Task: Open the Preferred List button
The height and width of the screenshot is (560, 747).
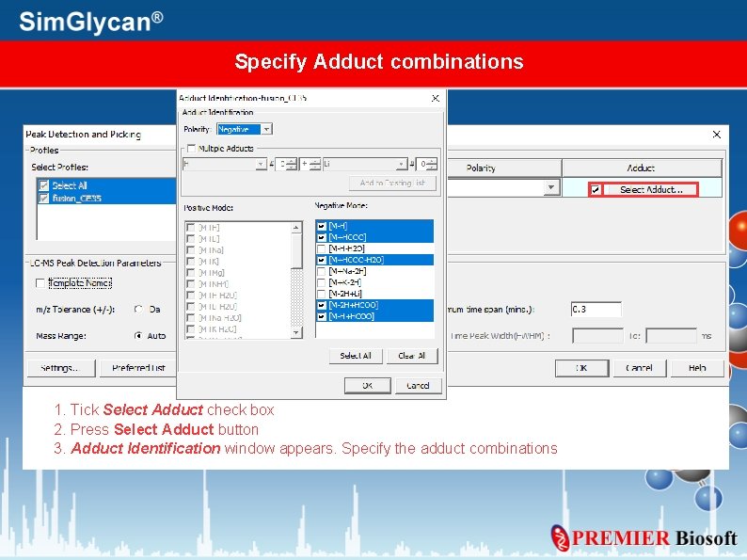Action: [x=138, y=368]
